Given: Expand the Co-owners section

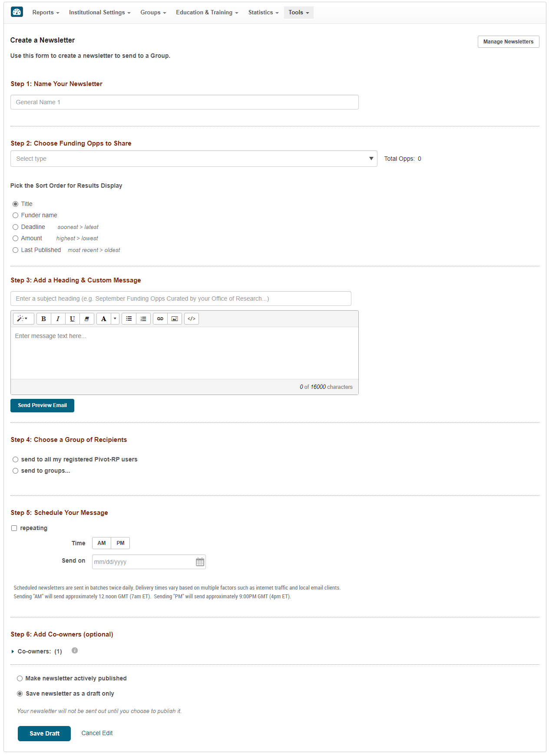Looking at the screenshot, I should tap(13, 652).
